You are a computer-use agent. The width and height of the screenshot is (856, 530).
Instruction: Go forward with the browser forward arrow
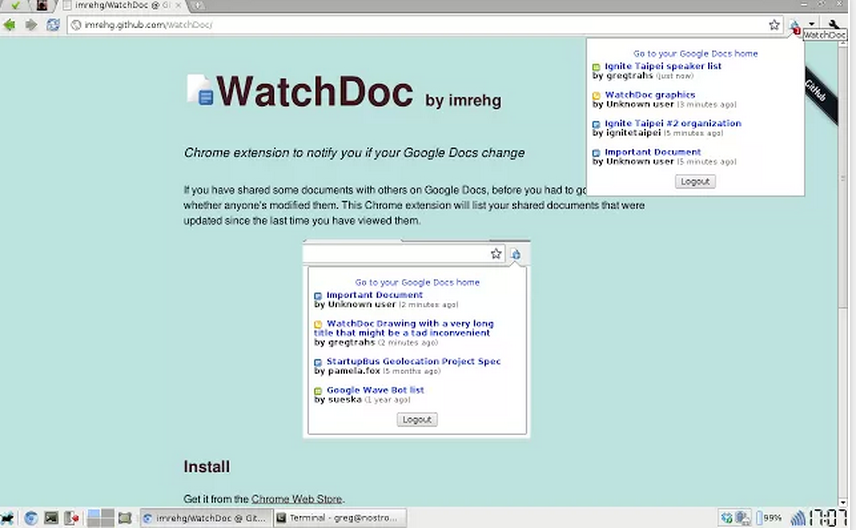pyautogui.click(x=31, y=25)
